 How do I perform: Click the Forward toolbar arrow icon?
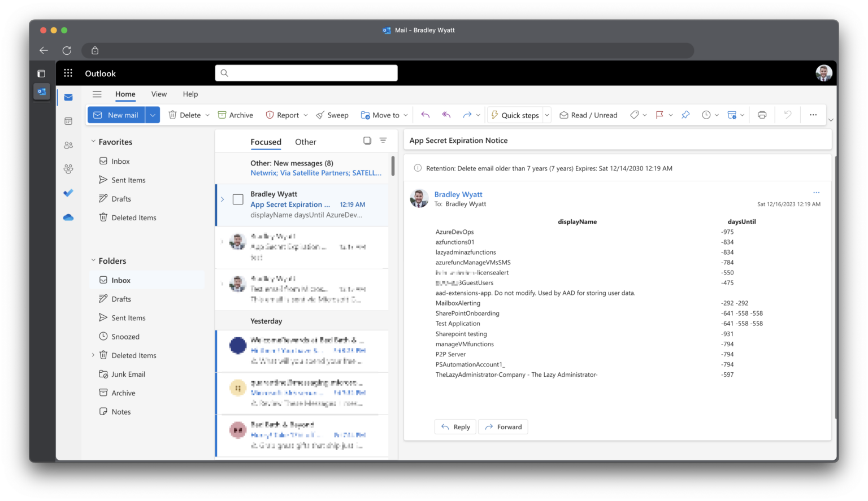[x=467, y=115]
